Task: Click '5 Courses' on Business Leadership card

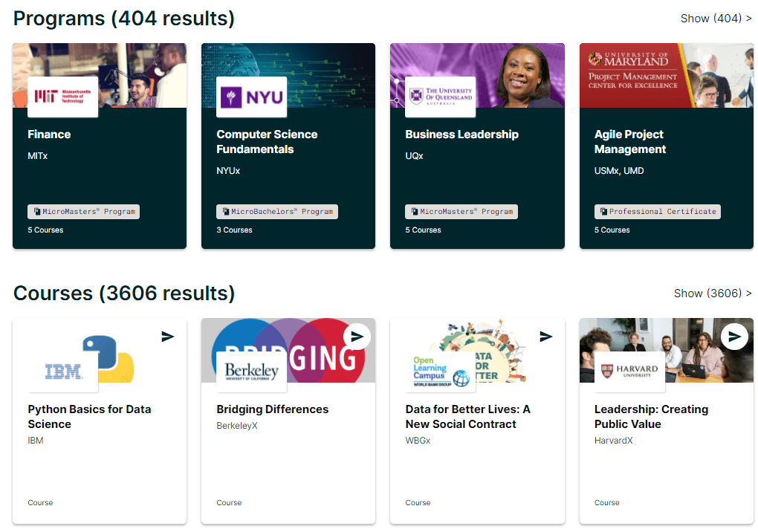Action: [423, 230]
